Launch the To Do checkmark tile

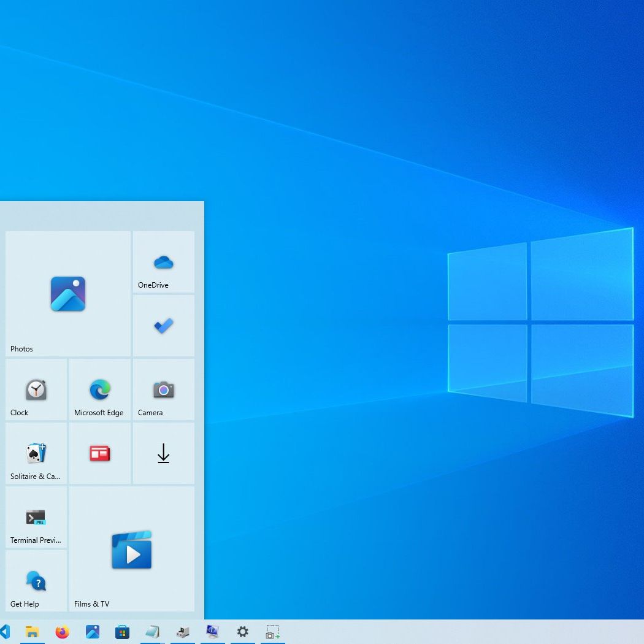click(x=164, y=326)
